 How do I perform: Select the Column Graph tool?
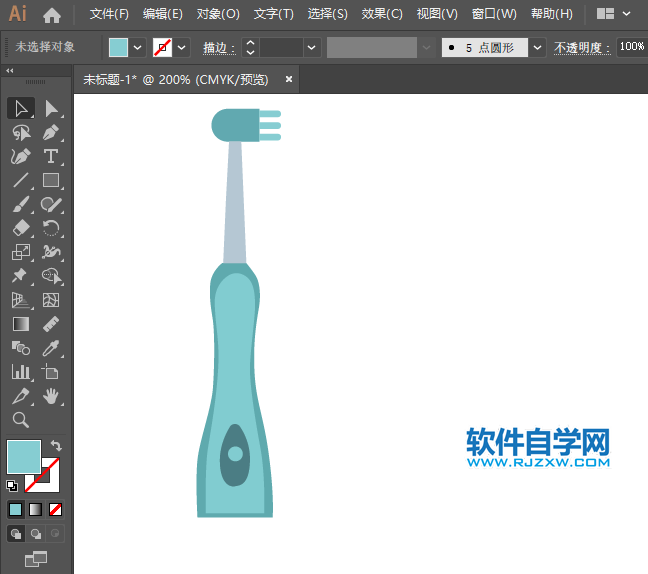pos(21,372)
